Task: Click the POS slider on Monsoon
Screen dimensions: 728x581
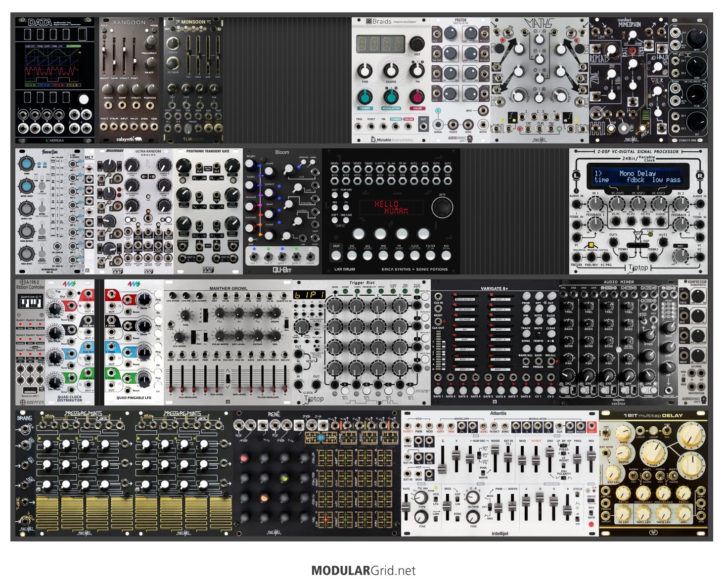Action: [188, 54]
